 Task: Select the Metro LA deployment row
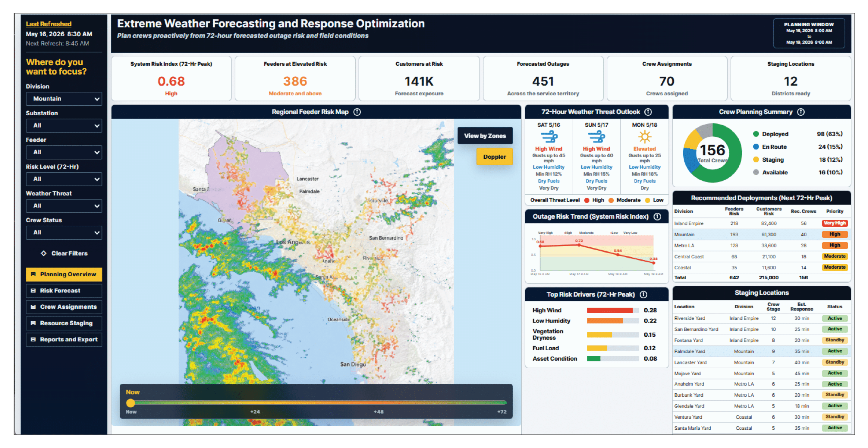pyautogui.click(x=761, y=246)
